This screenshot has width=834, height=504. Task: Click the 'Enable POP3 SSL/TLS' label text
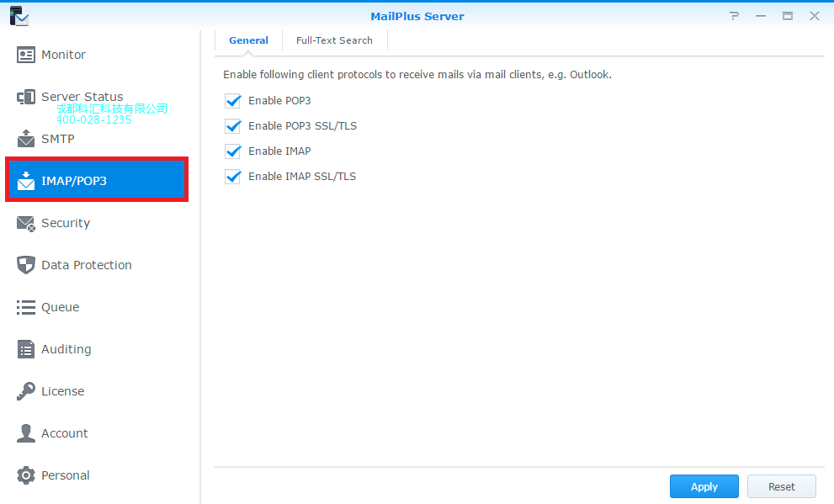tap(302, 126)
